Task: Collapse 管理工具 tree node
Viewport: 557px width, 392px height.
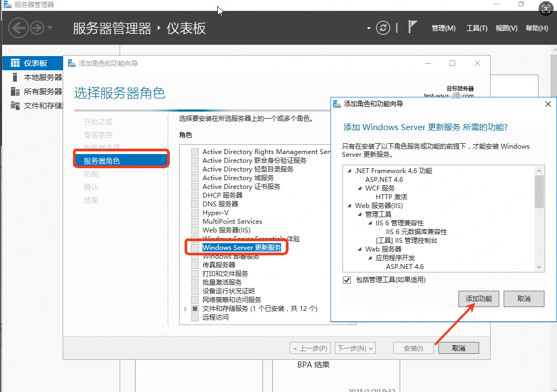Action: (360, 215)
